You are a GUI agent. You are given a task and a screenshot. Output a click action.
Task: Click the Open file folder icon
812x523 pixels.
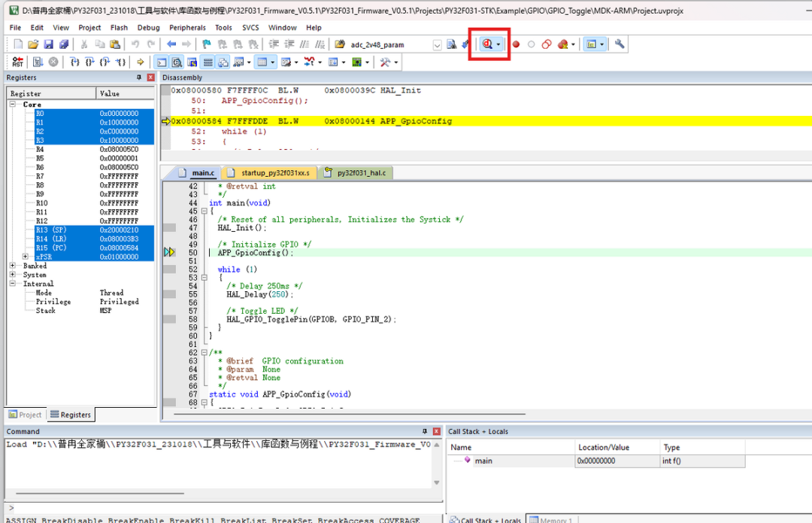click(x=33, y=44)
